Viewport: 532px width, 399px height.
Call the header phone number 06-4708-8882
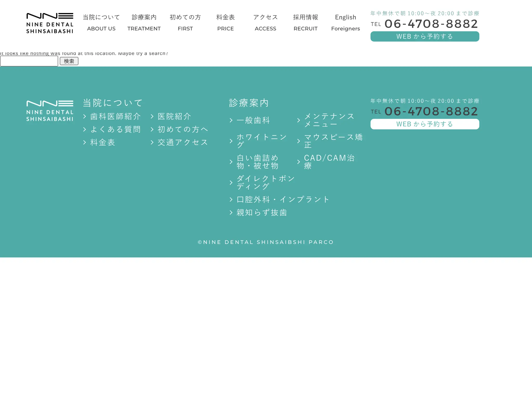coord(424,24)
